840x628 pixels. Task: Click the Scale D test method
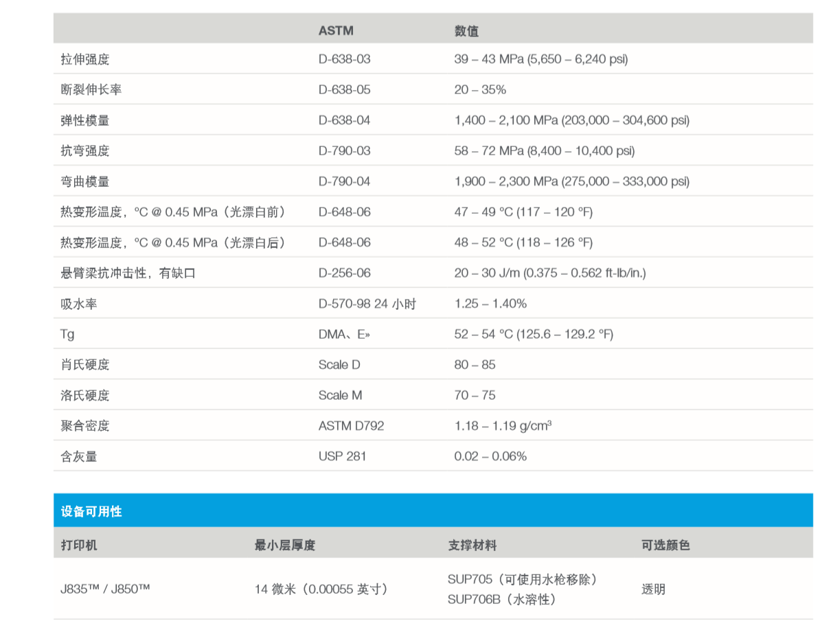(339, 365)
